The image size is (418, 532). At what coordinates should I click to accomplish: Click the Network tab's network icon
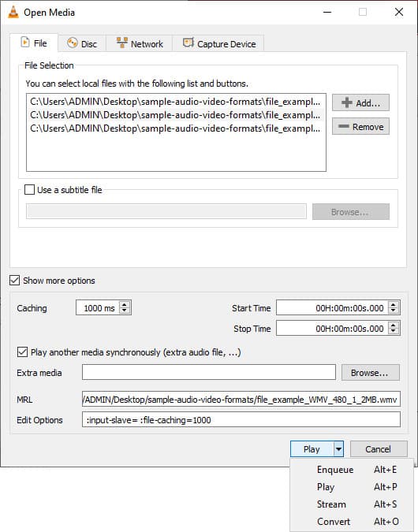tap(122, 43)
